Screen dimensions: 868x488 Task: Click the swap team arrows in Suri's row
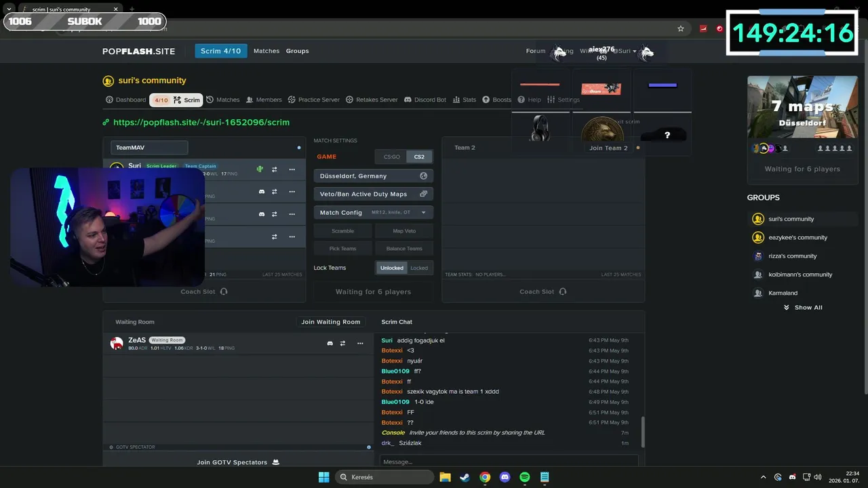coord(275,169)
